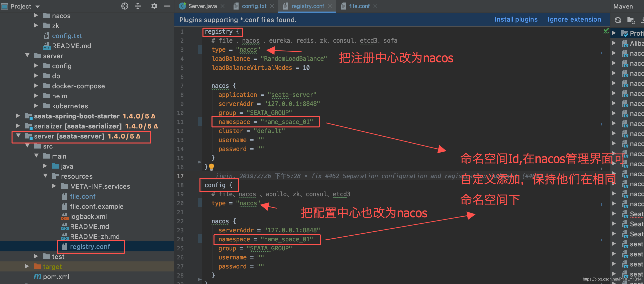Click Maven generate sources folder icon
This screenshot has width=644, height=284.
pos(631,20)
